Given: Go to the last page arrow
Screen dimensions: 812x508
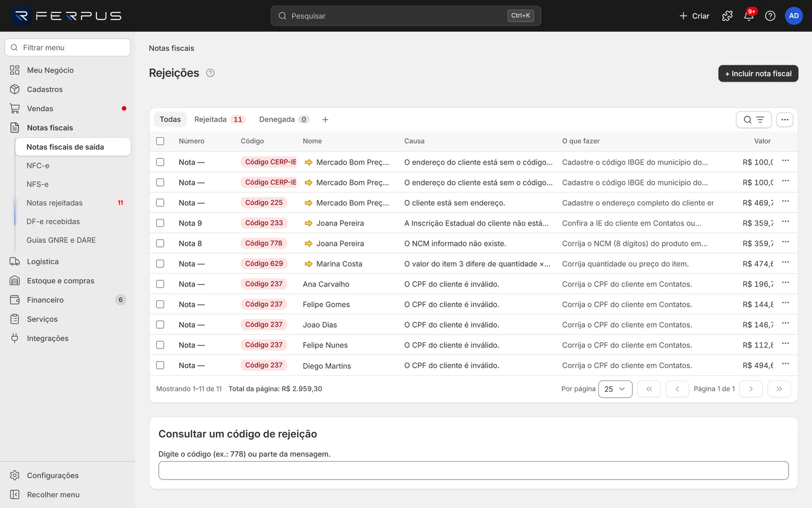Looking at the screenshot, I should tap(779, 389).
